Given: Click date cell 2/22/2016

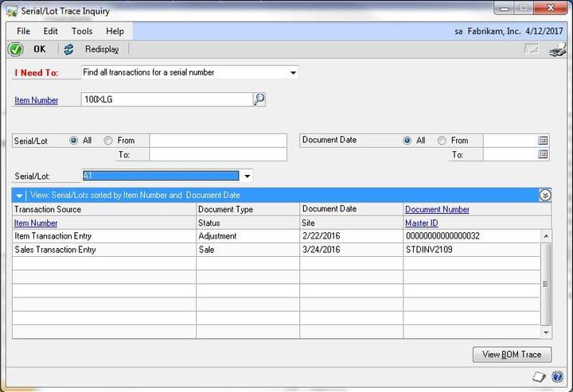Looking at the screenshot, I should [351, 236].
